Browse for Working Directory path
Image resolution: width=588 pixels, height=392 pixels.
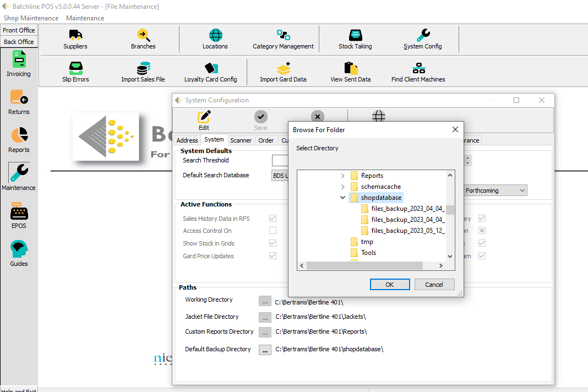[x=265, y=301]
